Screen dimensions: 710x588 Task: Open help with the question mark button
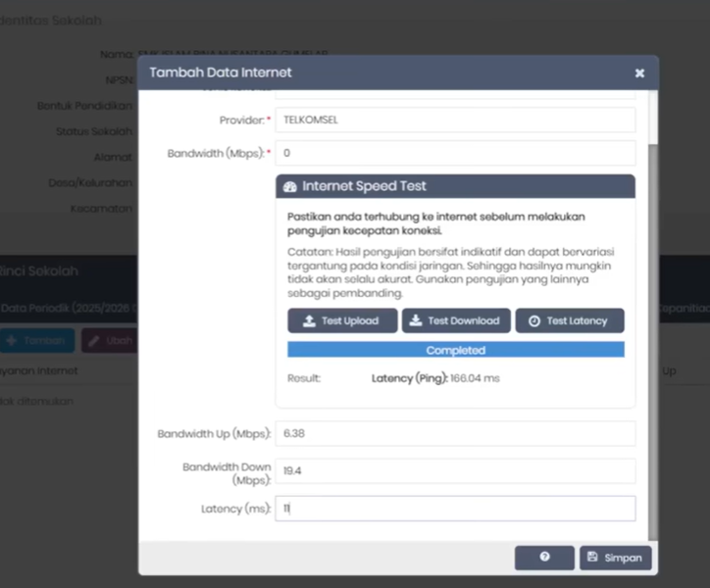[544, 558]
